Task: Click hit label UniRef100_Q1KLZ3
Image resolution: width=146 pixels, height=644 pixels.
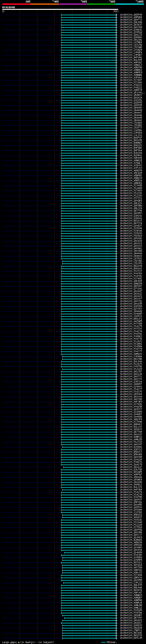Action: click(131, 35)
